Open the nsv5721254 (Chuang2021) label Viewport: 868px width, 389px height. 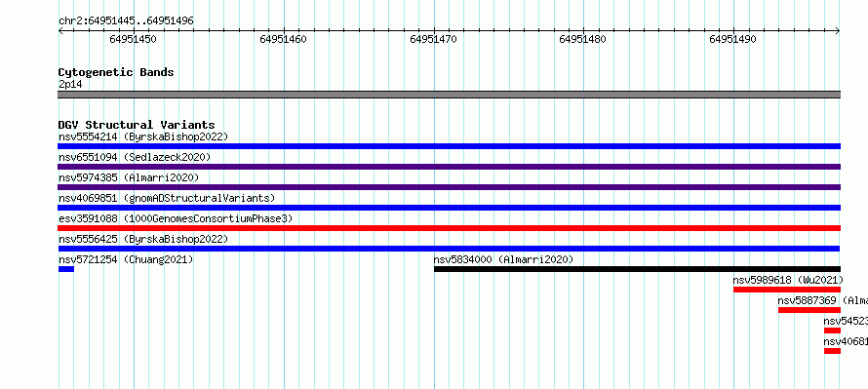(x=126, y=259)
